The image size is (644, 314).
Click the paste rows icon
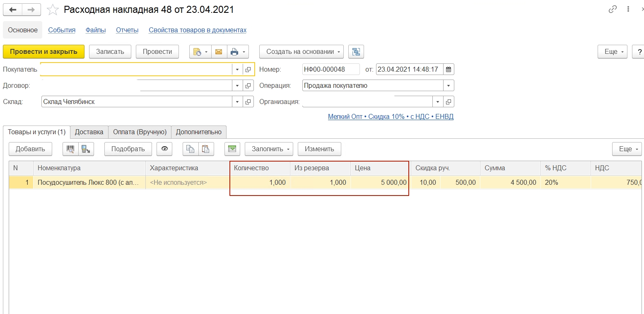tap(206, 149)
